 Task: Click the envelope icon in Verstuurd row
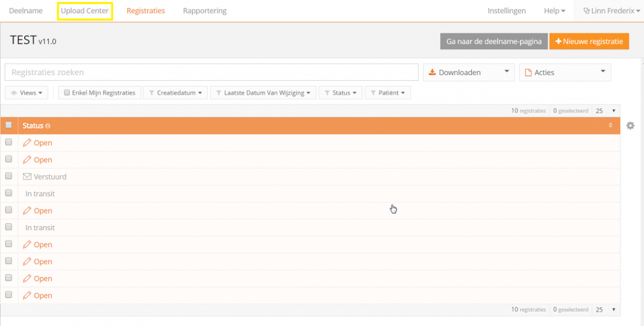coord(27,177)
